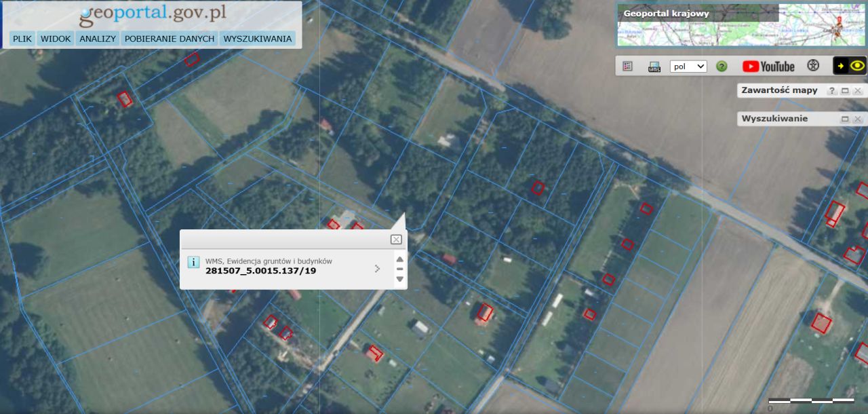This screenshot has height=414, width=868.
Task: Click the Geoportal krajowy overview map
Action: [741, 25]
